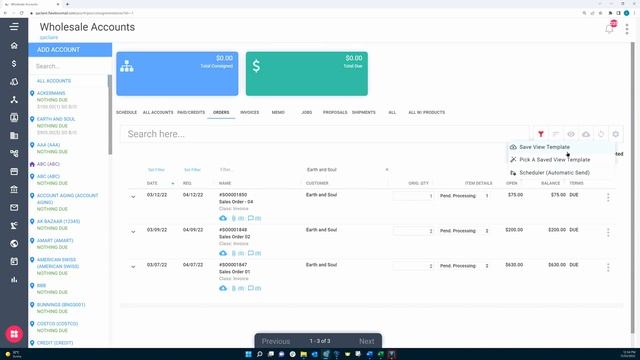Open taskbar Search icon
This screenshot has height=360, width=640.
(x=259, y=354)
